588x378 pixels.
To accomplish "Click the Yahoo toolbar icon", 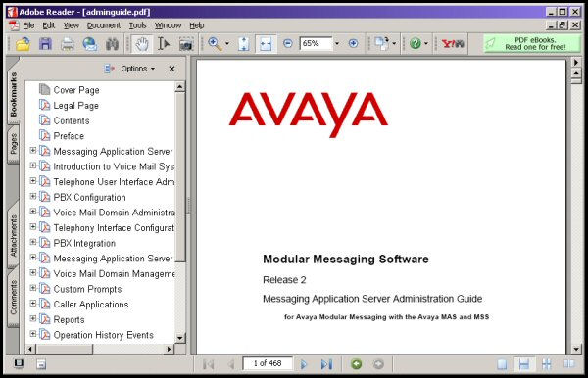I will (x=452, y=44).
